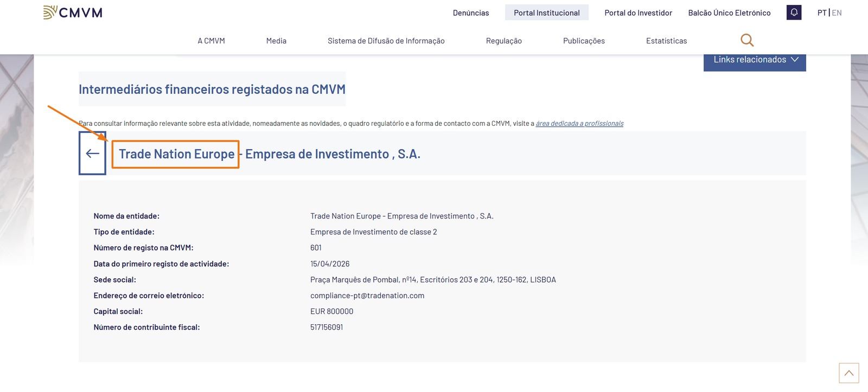Click the Nome da entidade label

point(126,216)
